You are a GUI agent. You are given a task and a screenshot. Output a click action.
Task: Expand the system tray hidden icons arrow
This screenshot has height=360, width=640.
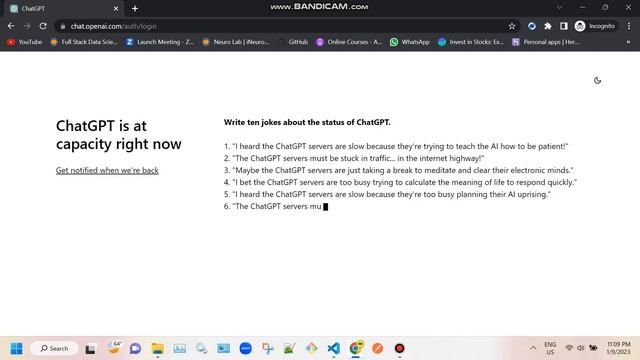coord(533,348)
